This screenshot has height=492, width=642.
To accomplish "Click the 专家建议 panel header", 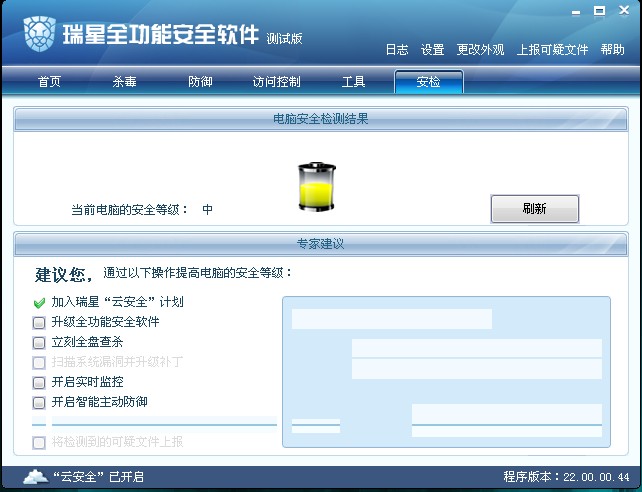I will point(321,244).
